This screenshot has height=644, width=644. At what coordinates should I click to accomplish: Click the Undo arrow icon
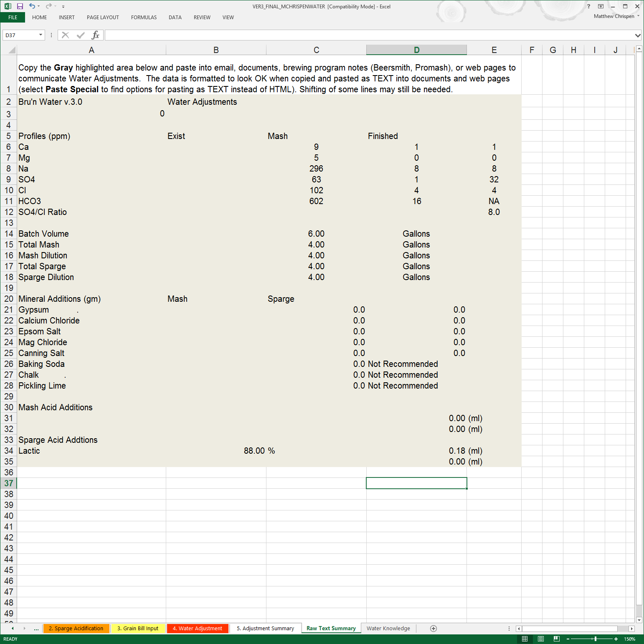pyautogui.click(x=32, y=6)
